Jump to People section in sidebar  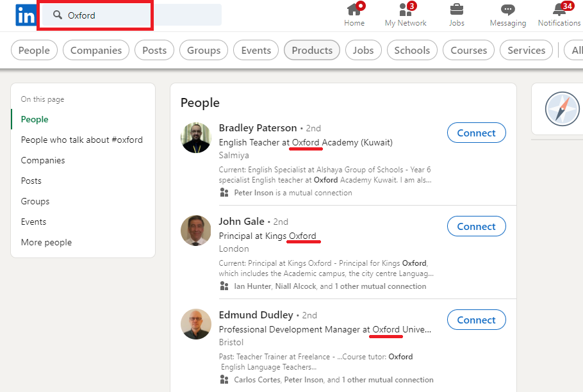pyautogui.click(x=35, y=119)
